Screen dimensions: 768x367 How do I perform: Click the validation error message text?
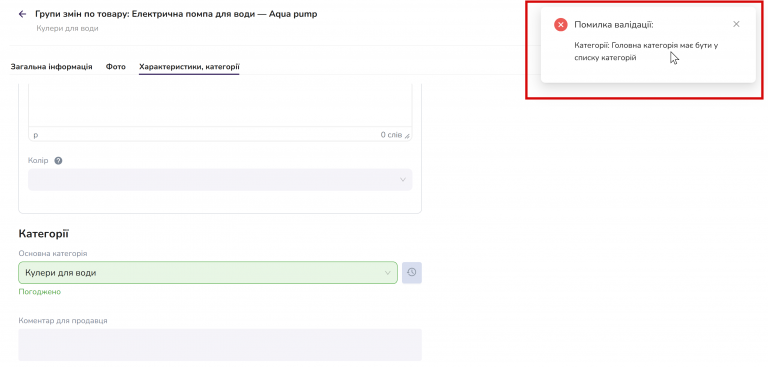tap(646, 51)
